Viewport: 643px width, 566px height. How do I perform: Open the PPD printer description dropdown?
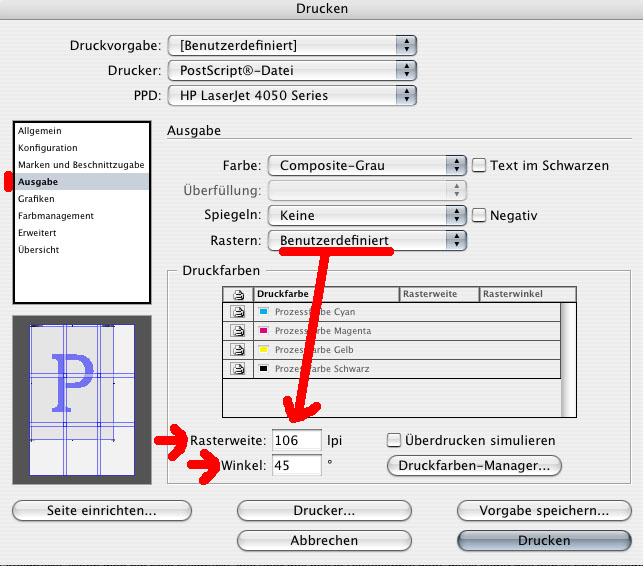point(291,95)
